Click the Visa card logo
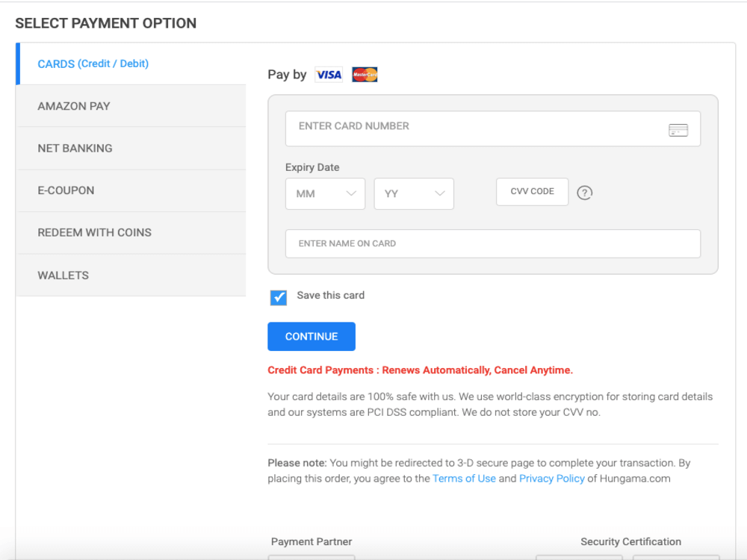747x560 pixels. click(x=328, y=75)
